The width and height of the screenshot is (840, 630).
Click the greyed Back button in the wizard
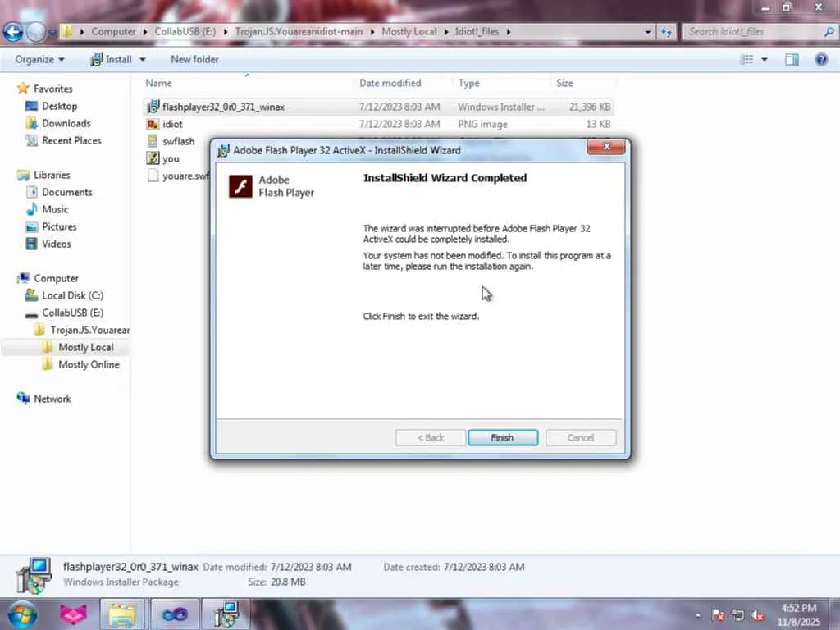(x=430, y=438)
